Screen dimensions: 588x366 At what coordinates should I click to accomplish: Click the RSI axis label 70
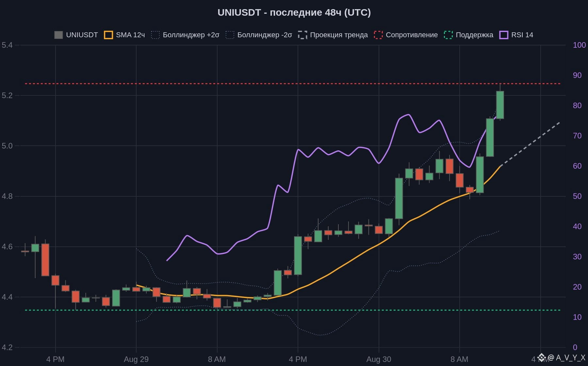click(x=577, y=136)
